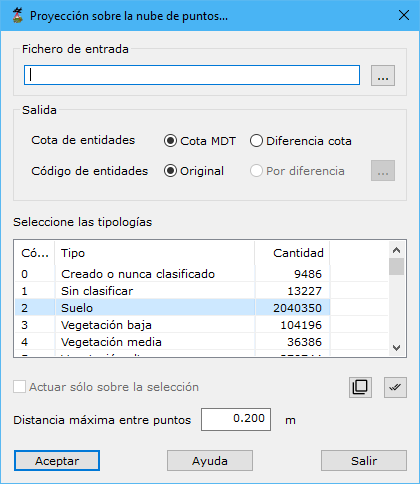Click the Có... code column header
The height and width of the screenshot is (484, 420).
coord(35,253)
